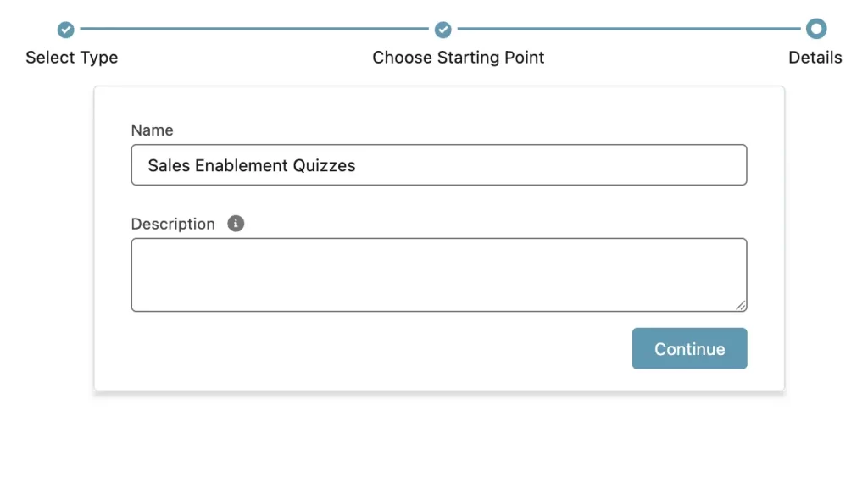The height and width of the screenshot is (499, 868).
Task: Click the Name field label
Action: [152, 130]
